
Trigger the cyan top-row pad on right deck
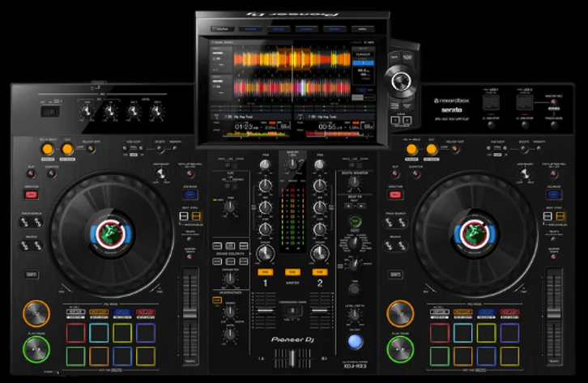point(462,333)
